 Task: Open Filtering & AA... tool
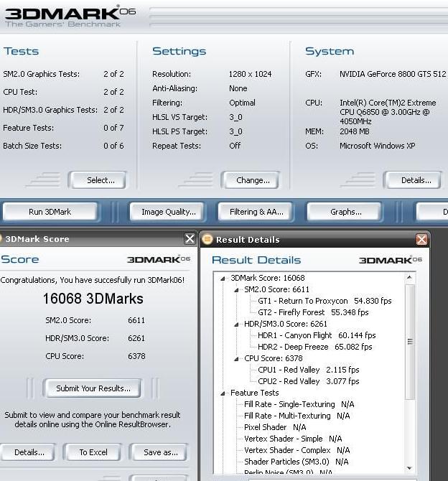[x=255, y=212]
